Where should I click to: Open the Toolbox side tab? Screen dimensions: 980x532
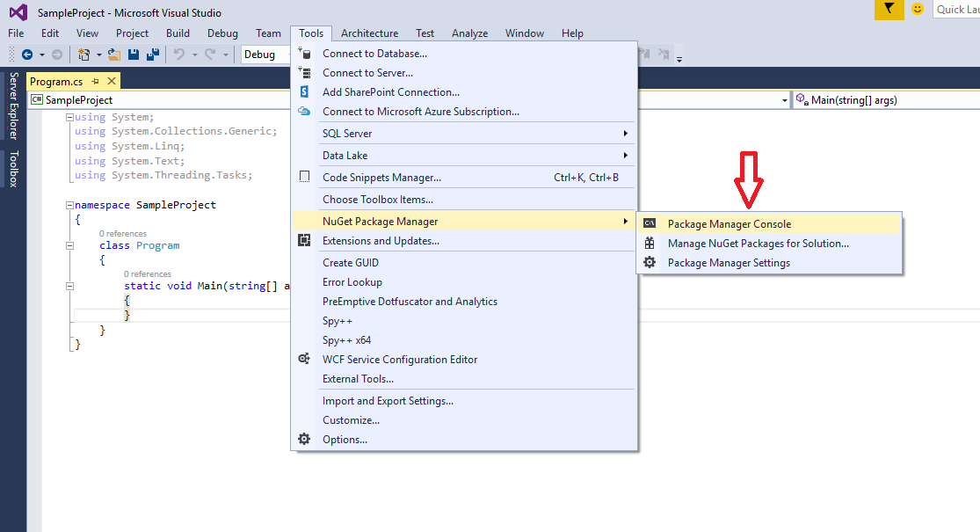[13, 169]
